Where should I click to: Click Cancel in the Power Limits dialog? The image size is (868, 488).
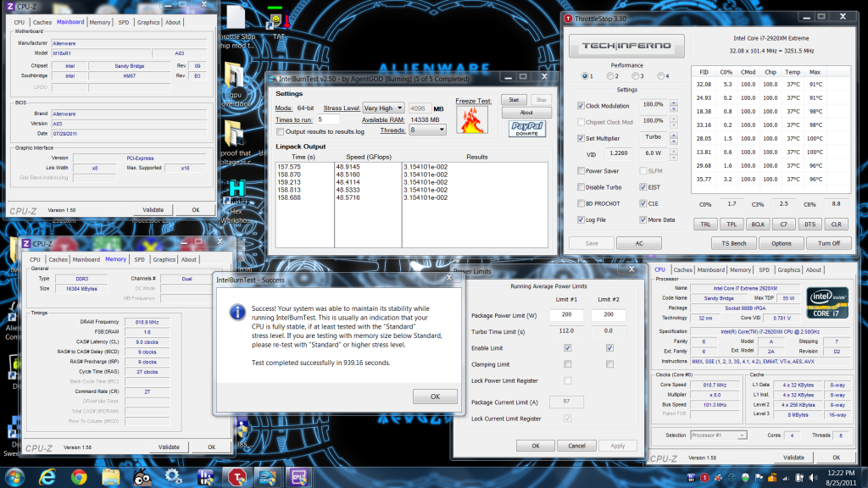(576, 446)
